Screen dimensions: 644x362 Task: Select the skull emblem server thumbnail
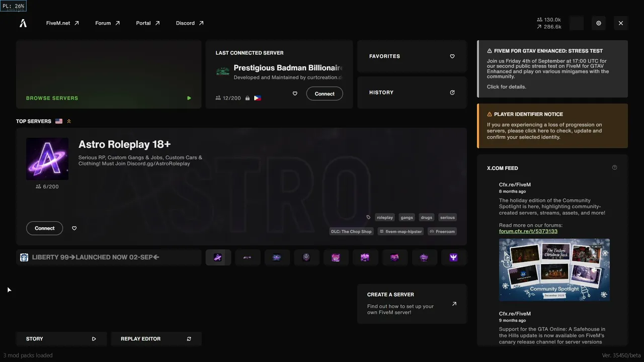click(x=306, y=257)
